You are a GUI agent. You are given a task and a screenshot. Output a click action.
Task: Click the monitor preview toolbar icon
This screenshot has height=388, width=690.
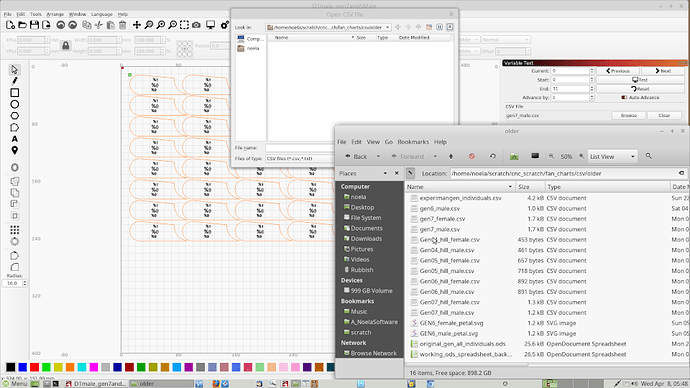click(211, 25)
